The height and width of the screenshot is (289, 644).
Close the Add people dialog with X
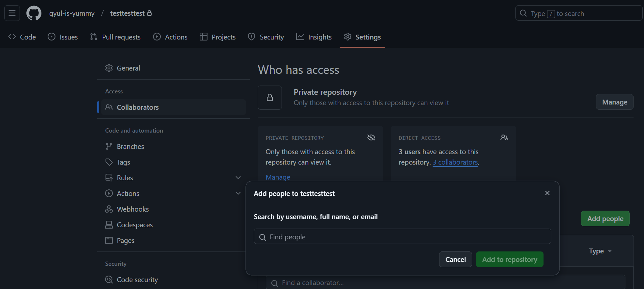pos(547,193)
